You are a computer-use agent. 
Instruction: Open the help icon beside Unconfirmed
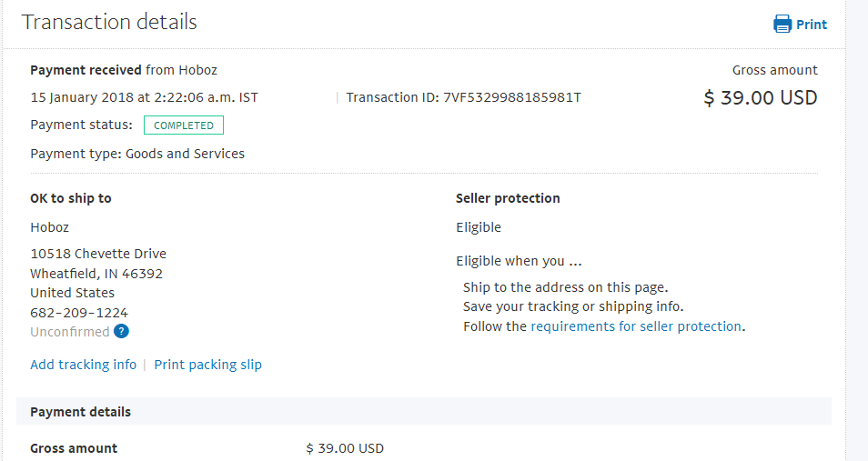click(x=122, y=332)
